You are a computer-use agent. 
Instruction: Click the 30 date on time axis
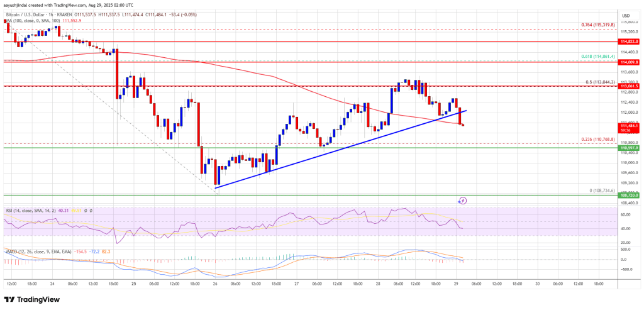(538, 284)
